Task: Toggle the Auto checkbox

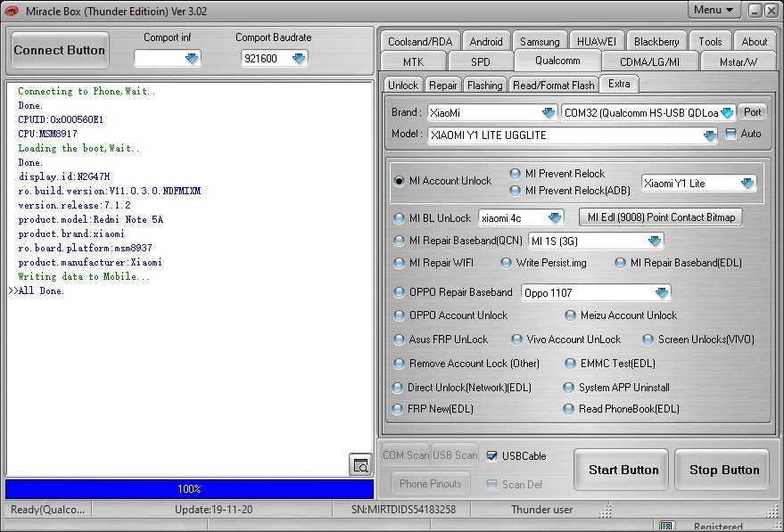Action: click(730, 134)
